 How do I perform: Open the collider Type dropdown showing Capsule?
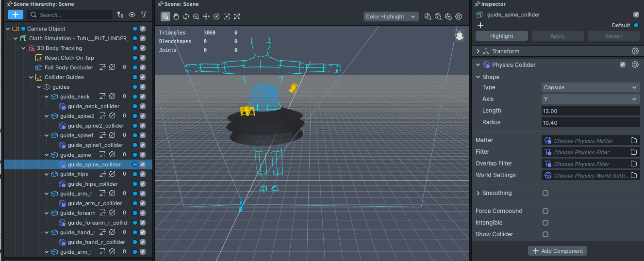click(590, 87)
